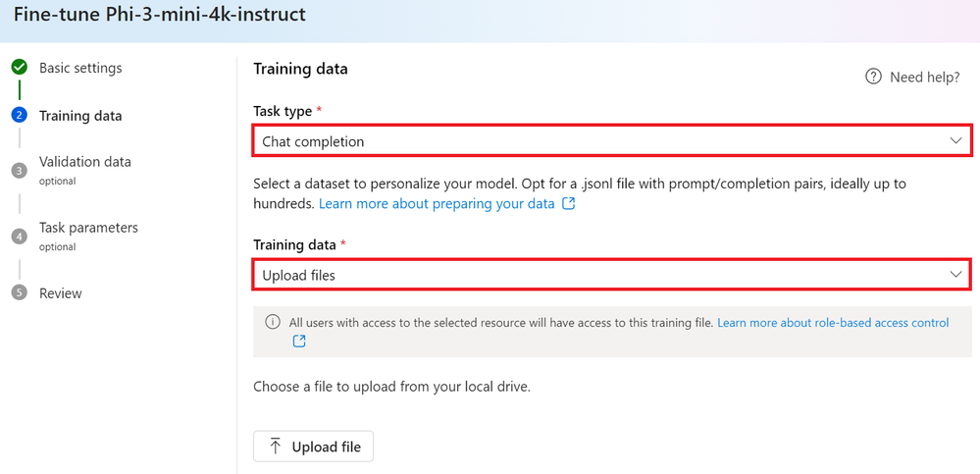980x474 pixels.
Task: Expand the Training data chevron arrow
Action: click(x=956, y=275)
